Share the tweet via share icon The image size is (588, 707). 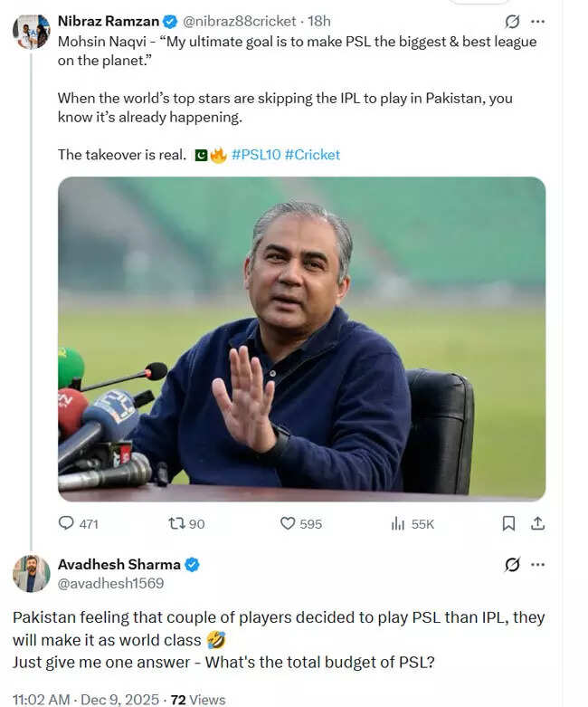click(x=537, y=523)
